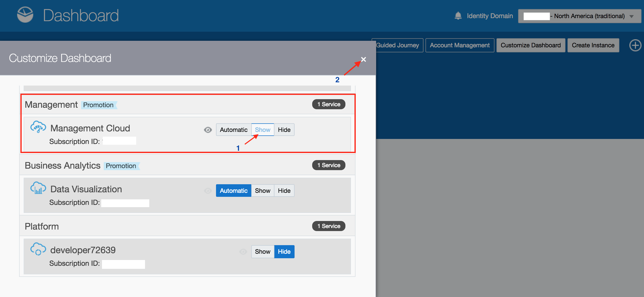The image size is (644, 297).
Task: Select Show for Management Cloud
Action: 263,130
